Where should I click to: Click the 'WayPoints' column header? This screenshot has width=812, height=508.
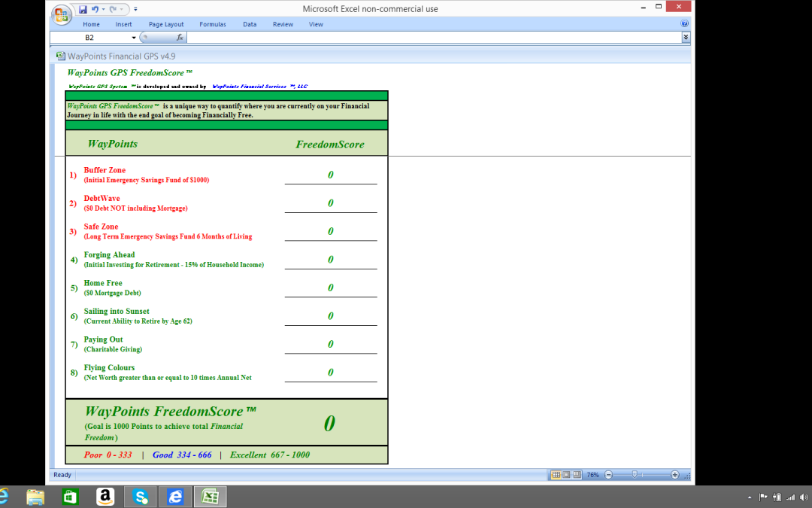[112, 144]
